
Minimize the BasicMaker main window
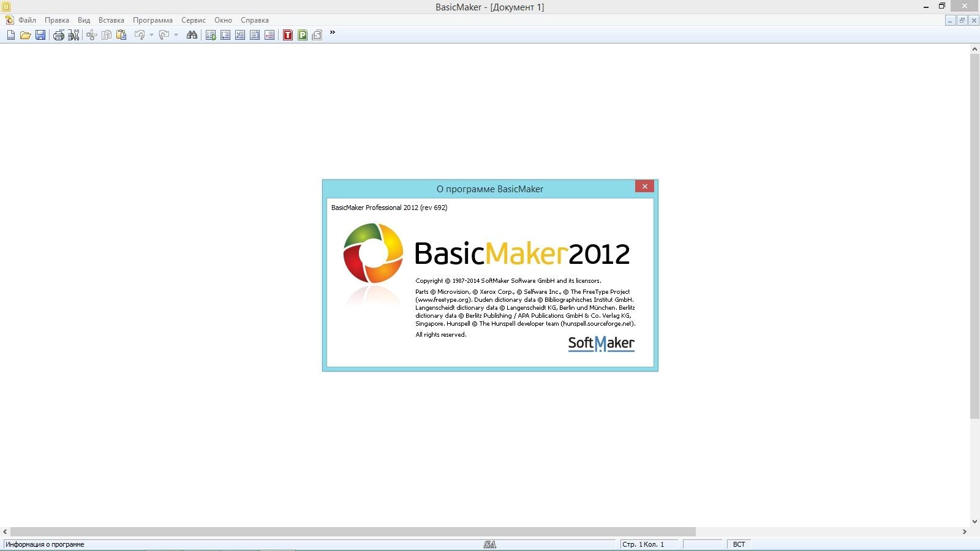tap(926, 7)
